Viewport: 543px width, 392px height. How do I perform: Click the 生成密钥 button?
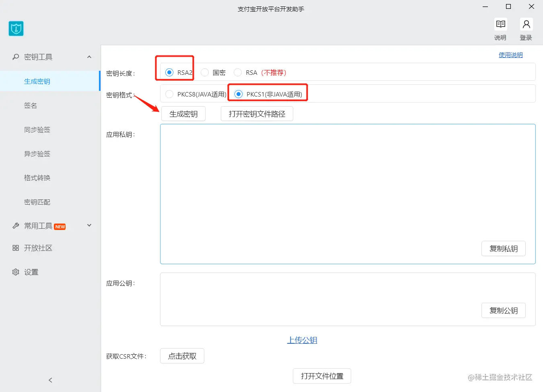[183, 114]
